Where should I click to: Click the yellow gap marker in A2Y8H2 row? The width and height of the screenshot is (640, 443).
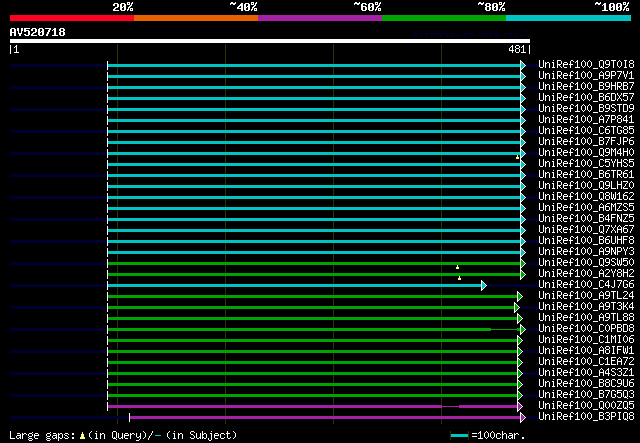click(460, 278)
